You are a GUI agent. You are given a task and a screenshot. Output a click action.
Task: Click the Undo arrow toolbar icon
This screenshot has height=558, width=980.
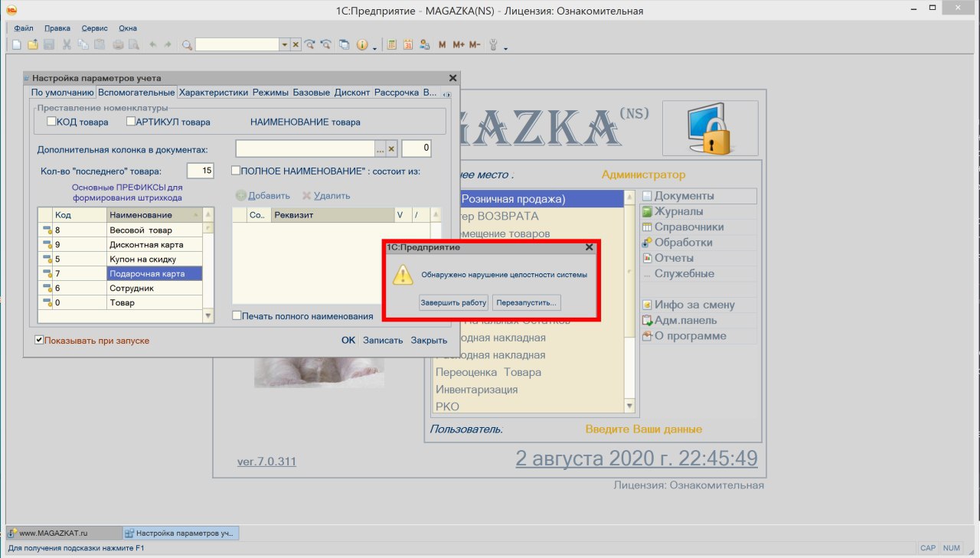click(153, 45)
